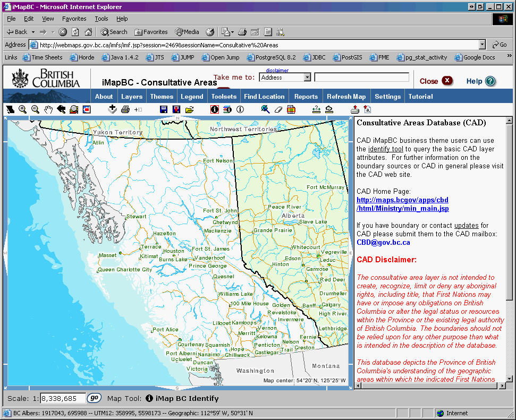Click the measure distance ruler icon
The image size is (516, 420).
point(316,109)
